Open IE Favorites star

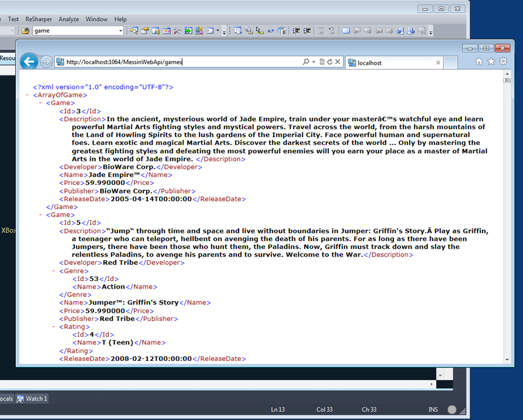pyautogui.click(x=491, y=61)
